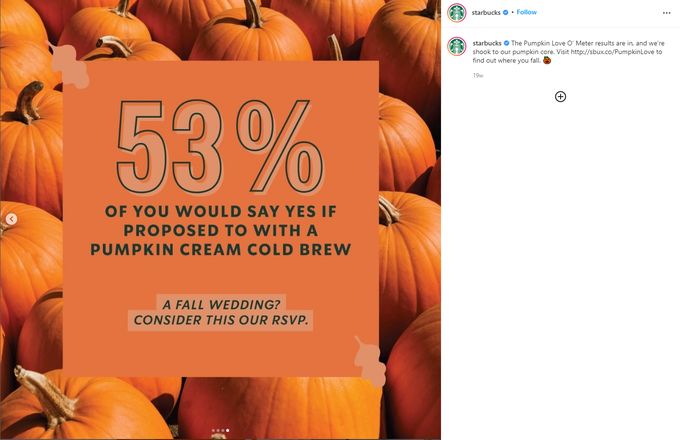
Task: Follow the starbucks account
Action: tap(527, 12)
